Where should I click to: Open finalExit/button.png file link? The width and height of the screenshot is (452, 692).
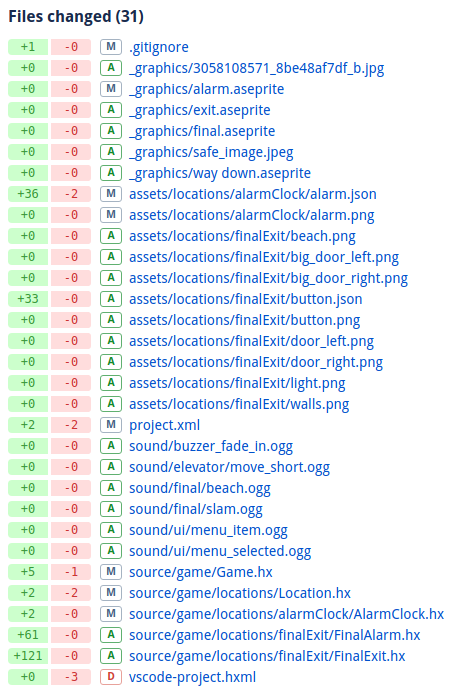pos(245,320)
